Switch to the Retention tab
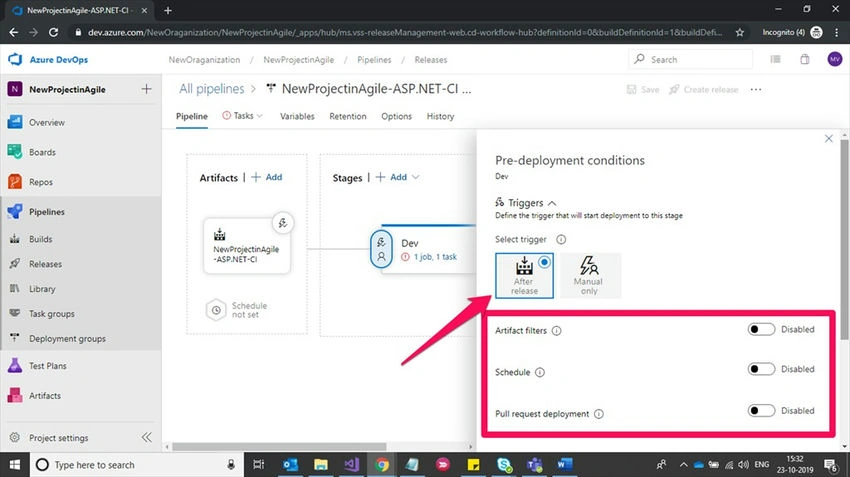The height and width of the screenshot is (477, 850). pos(348,116)
